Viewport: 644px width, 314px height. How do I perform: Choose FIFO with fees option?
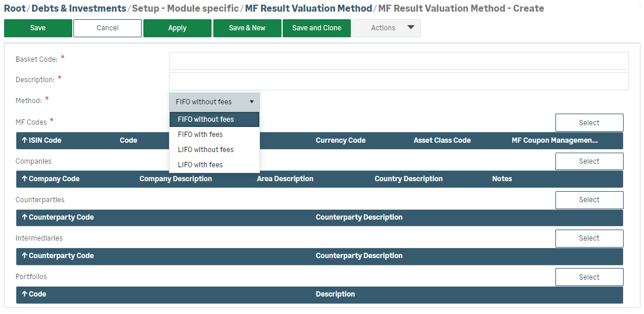coord(200,135)
